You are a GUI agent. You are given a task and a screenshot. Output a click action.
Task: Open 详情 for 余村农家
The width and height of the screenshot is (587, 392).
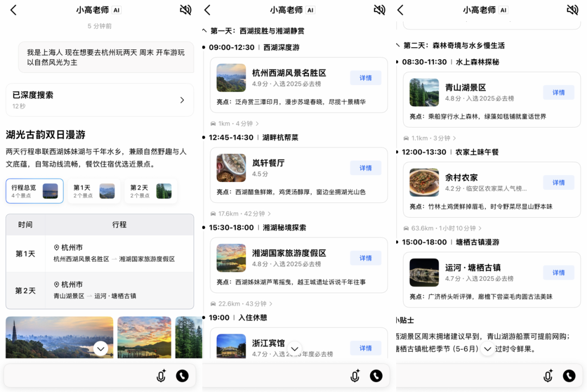(x=559, y=182)
